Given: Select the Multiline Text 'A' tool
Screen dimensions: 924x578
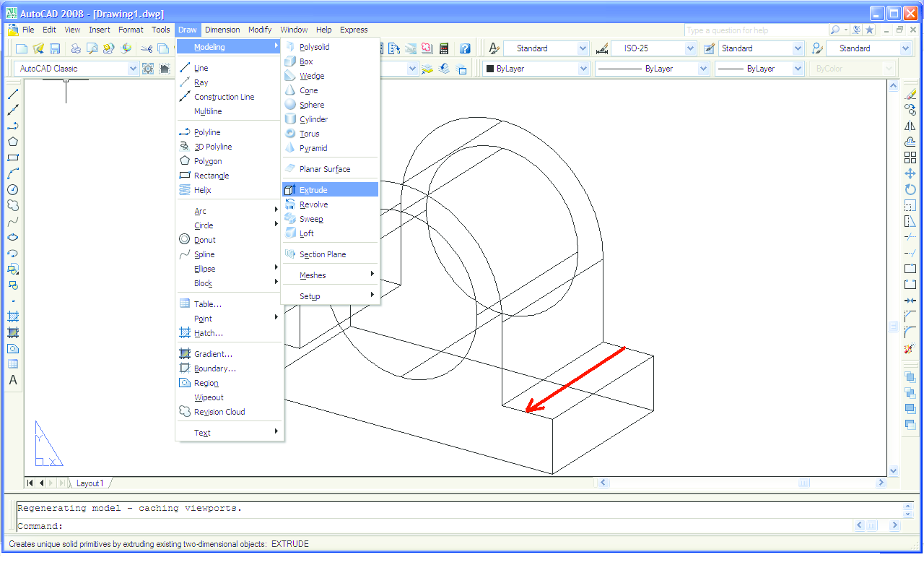Looking at the screenshot, I should click(13, 380).
